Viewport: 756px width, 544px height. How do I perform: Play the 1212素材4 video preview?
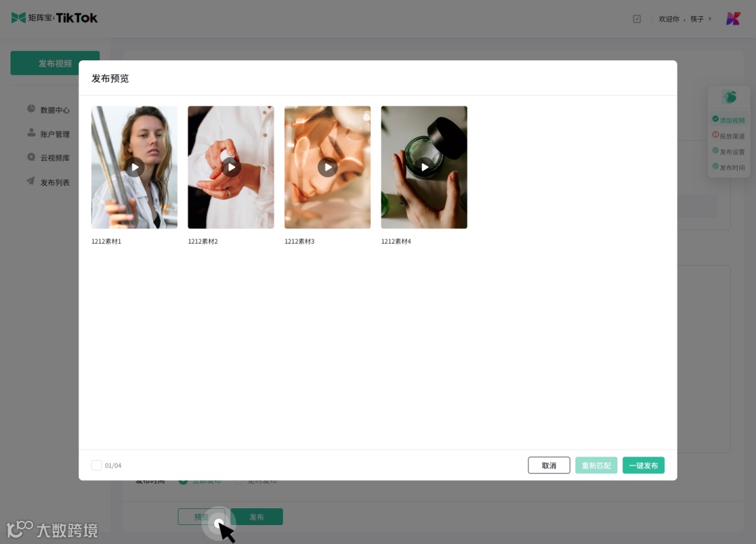pyautogui.click(x=423, y=167)
